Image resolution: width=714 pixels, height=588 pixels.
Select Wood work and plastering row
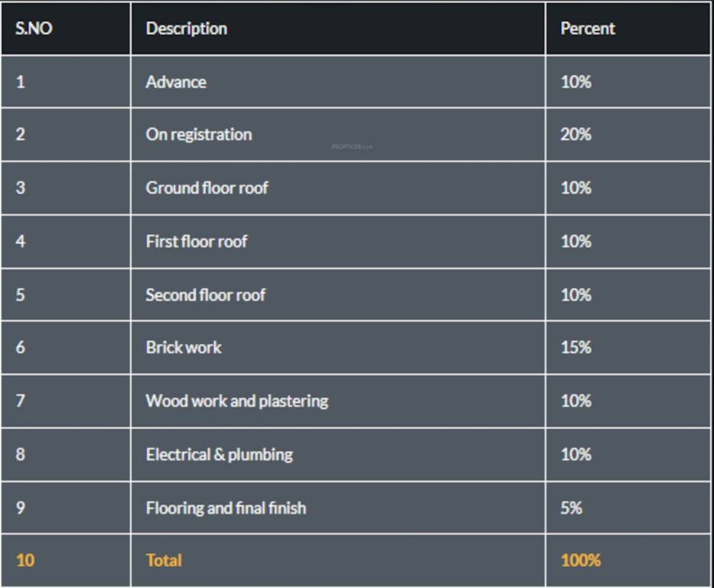[x=237, y=401]
